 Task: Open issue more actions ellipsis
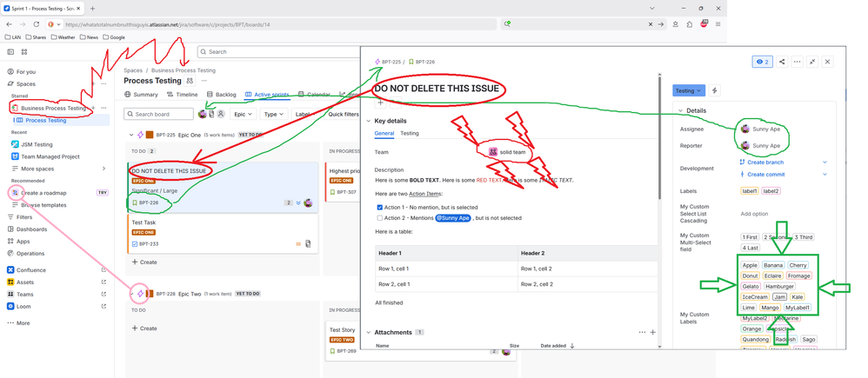point(798,62)
